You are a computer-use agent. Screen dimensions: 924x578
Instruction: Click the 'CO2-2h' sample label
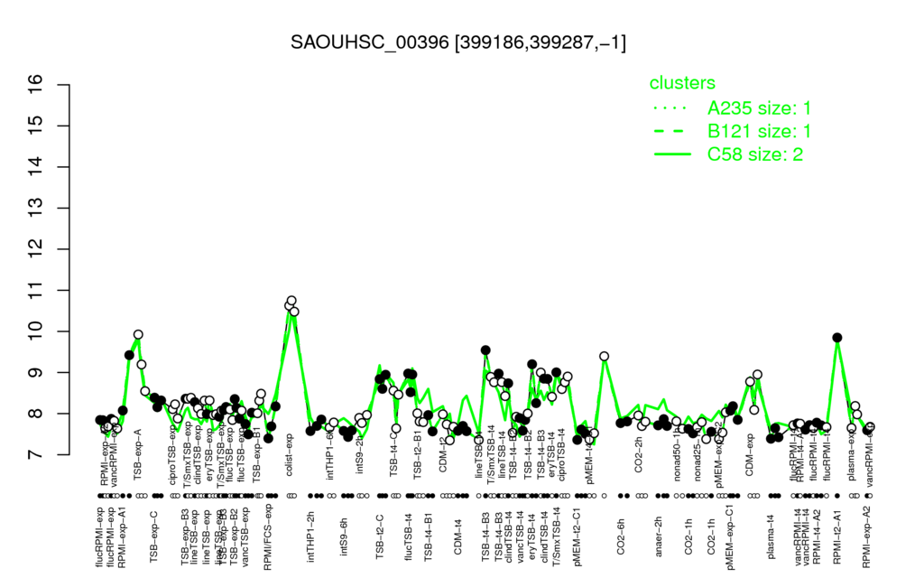coord(638,455)
